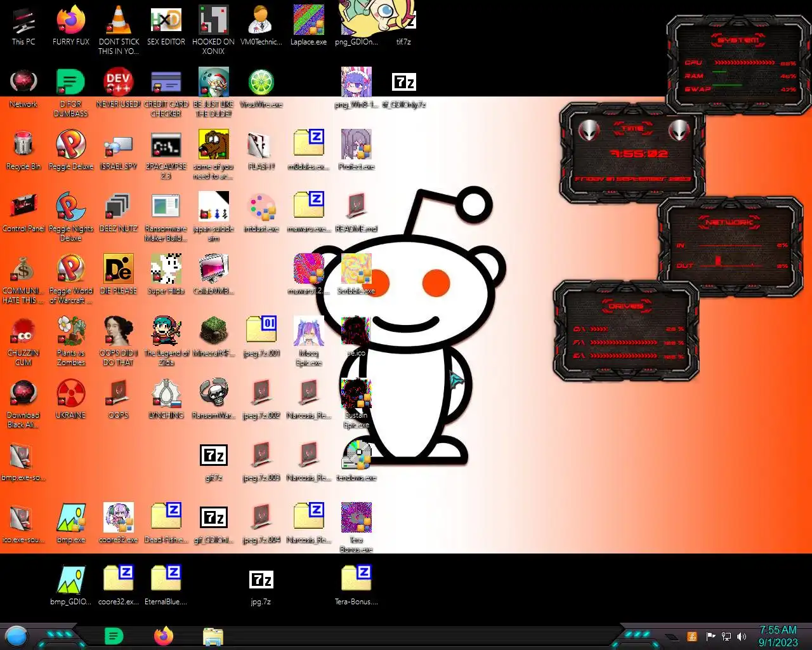812x650 pixels.
Task: Select the coore32.exe anime icon
Action: point(119,524)
